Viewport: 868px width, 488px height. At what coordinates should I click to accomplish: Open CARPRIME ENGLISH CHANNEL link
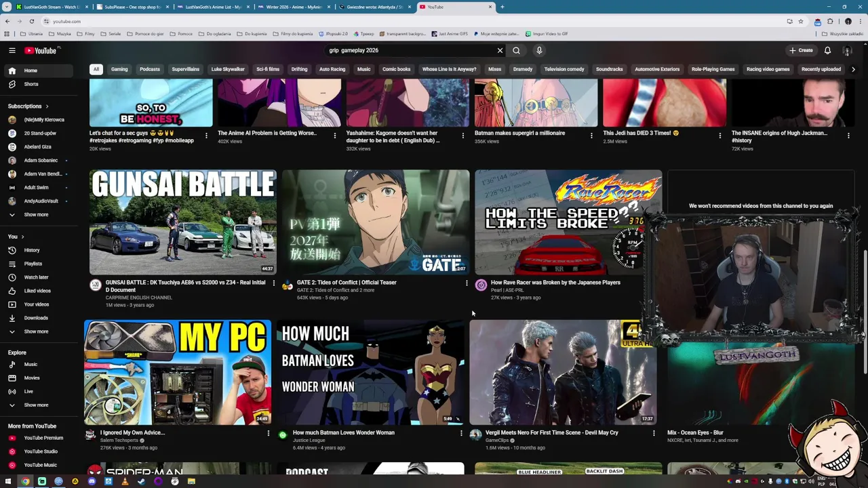139,298
